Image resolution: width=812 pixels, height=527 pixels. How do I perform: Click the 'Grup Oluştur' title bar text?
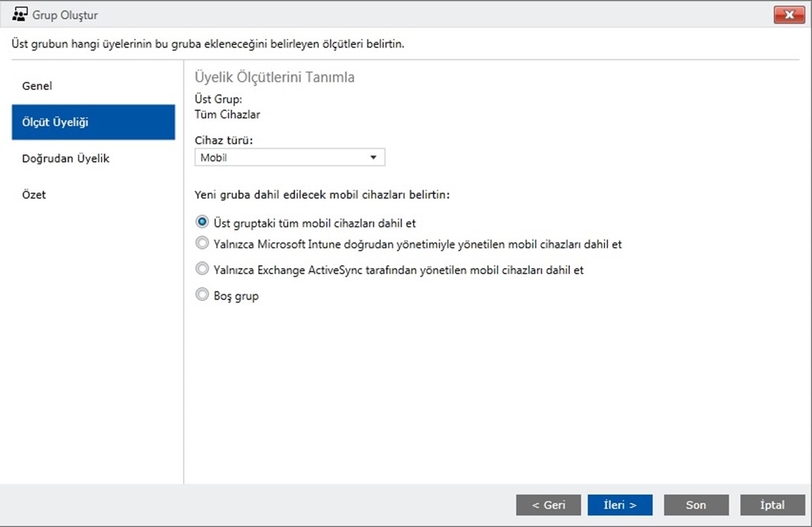(65, 15)
